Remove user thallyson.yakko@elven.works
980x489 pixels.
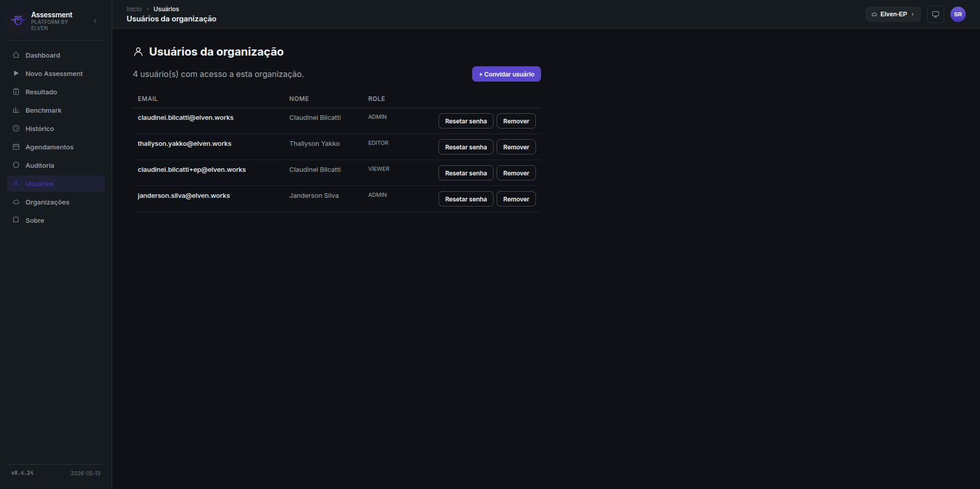click(516, 147)
